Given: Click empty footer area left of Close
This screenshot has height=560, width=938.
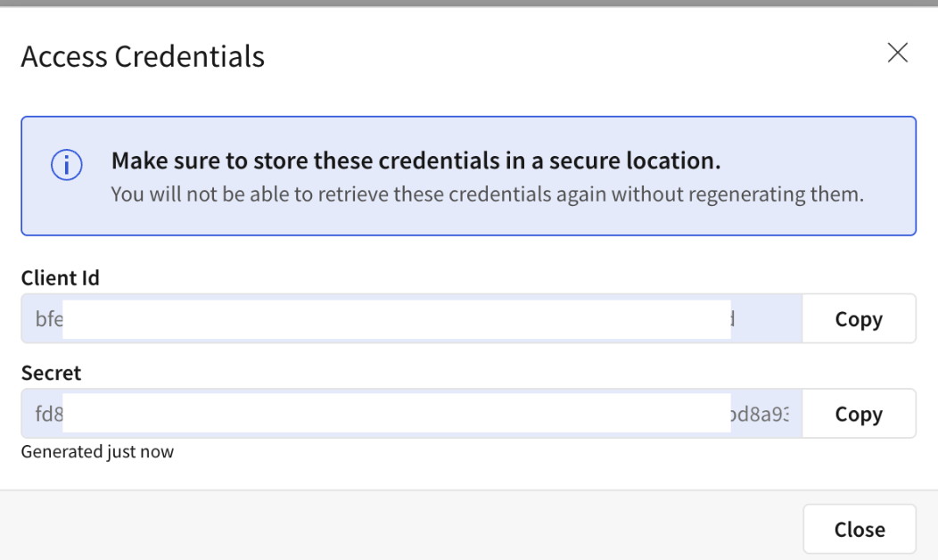Looking at the screenshot, I should pyautogui.click(x=401, y=528).
